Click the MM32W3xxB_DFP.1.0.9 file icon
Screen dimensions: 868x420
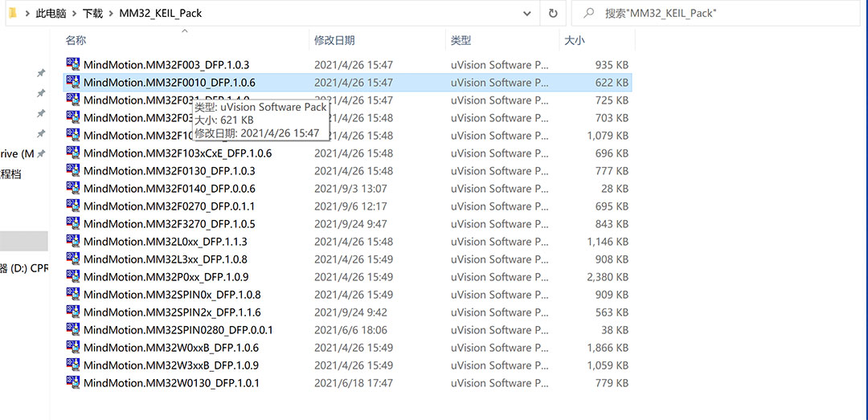click(72, 365)
